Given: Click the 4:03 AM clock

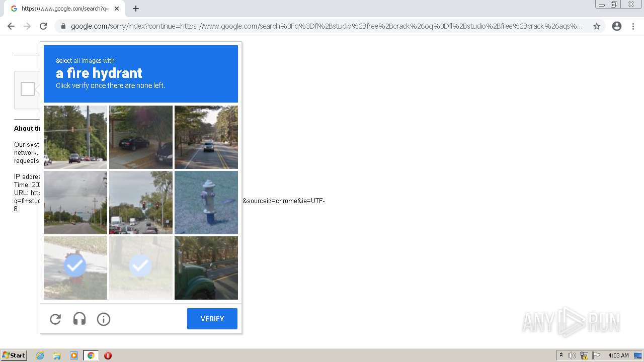Looking at the screenshot, I should click(618, 355).
